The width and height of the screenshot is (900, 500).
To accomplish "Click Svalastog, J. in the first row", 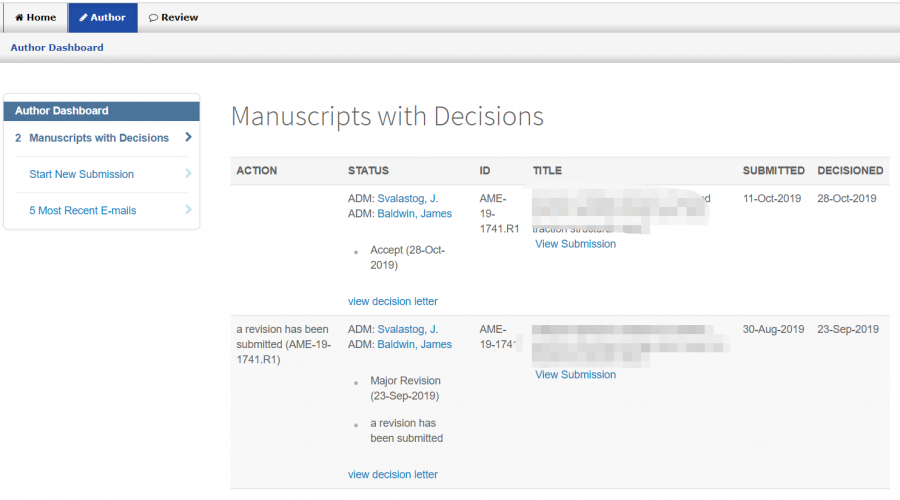I will (x=407, y=198).
